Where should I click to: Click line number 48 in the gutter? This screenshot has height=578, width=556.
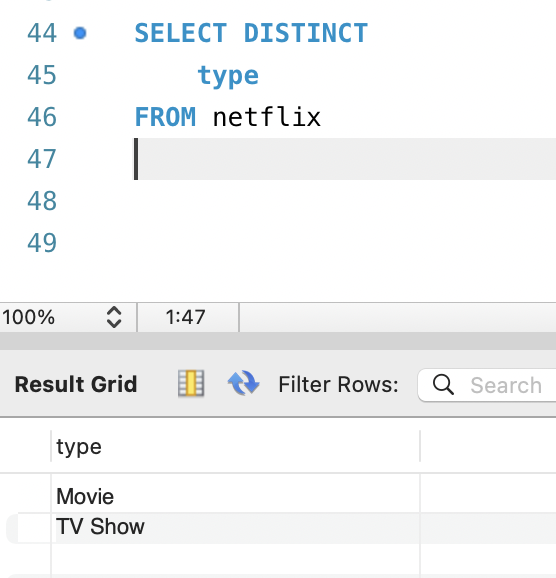pos(42,201)
